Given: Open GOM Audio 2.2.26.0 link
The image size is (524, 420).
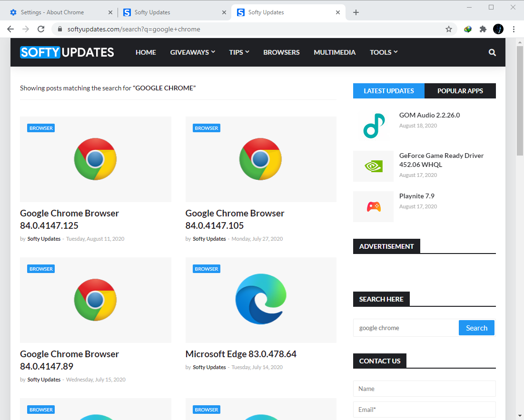Looking at the screenshot, I should click(429, 115).
